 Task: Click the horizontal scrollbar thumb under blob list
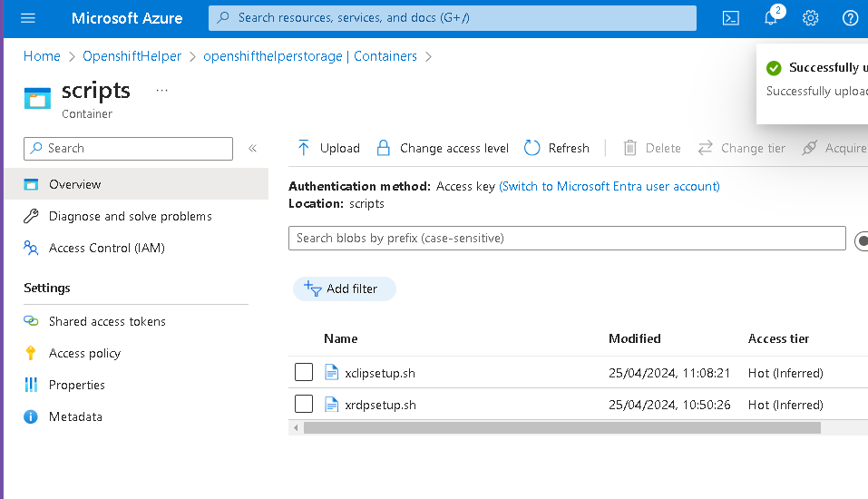(561, 427)
